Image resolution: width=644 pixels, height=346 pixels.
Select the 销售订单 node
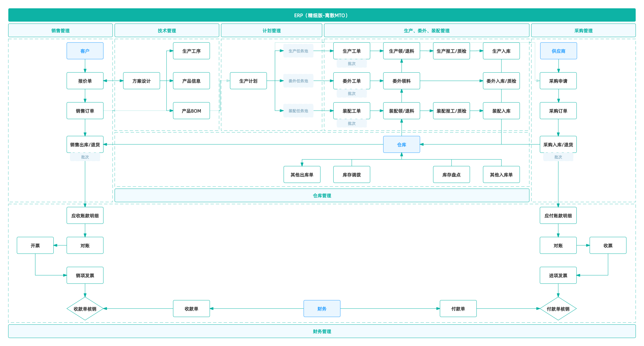pyautogui.click(x=85, y=111)
